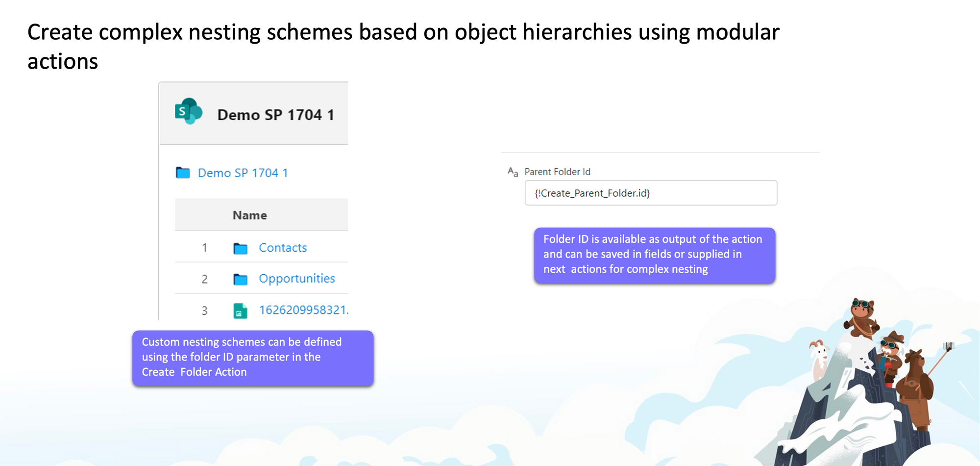Select the Demo SP 1704 1 site title
This screenshot has width=980, height=466.
pos(275,115)
